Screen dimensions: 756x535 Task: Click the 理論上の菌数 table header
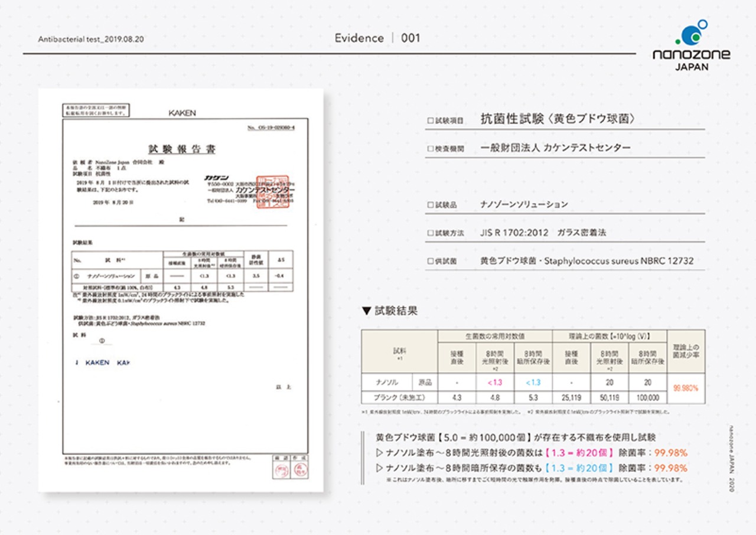609,335
